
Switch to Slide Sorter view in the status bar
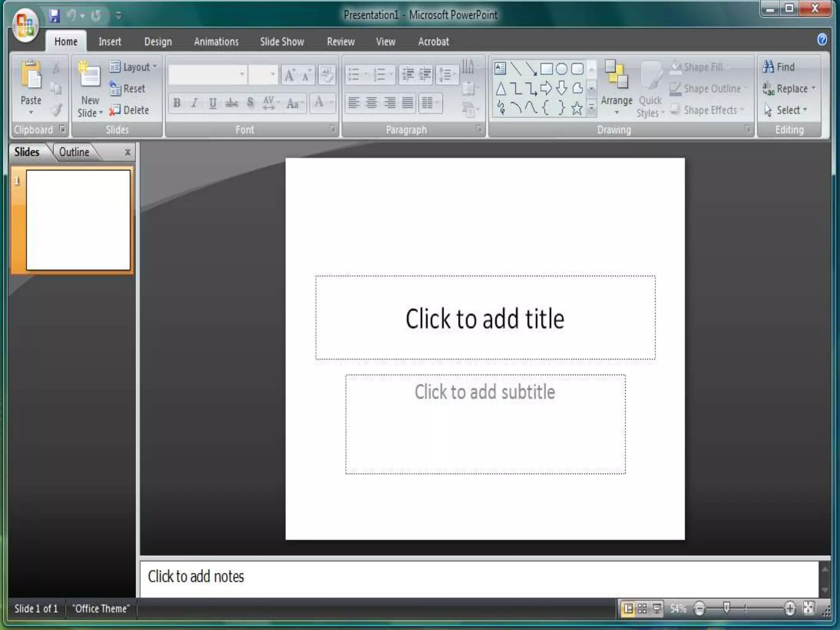pos(642,609)
